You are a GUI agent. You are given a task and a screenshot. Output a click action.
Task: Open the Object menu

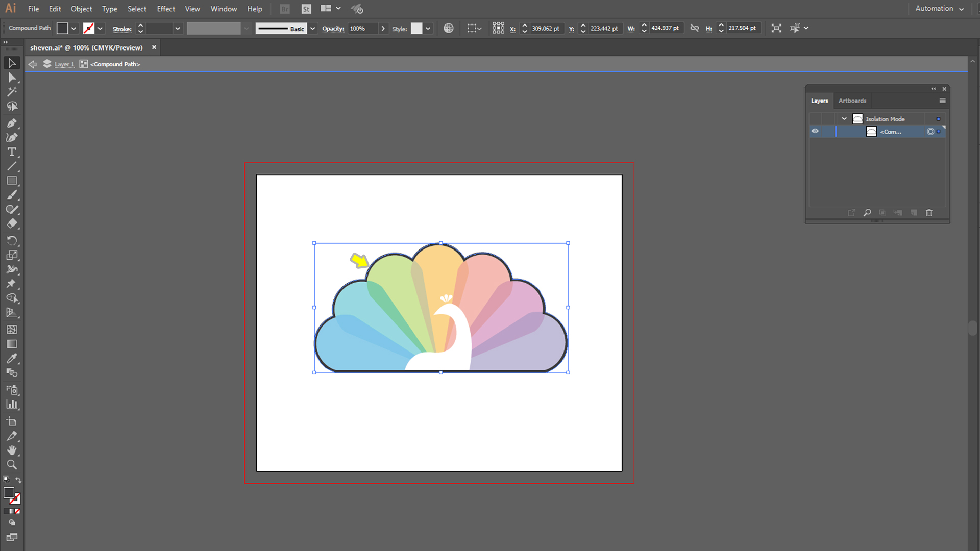click(82, 9)
